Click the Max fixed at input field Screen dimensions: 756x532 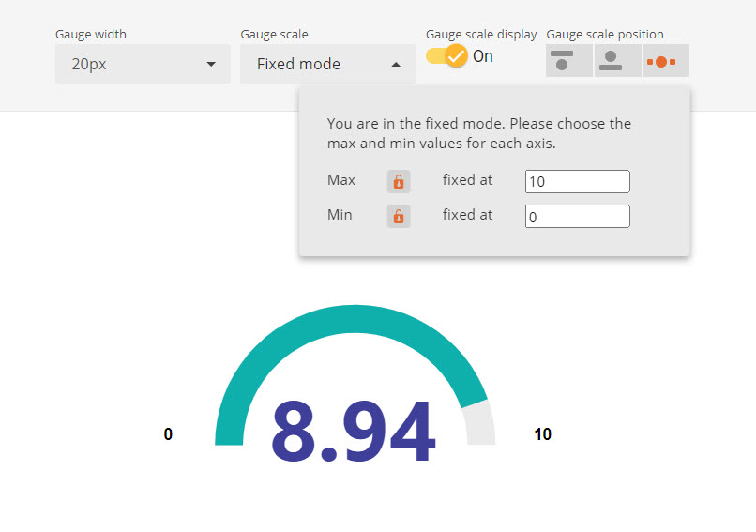click(x=578, y=181)
